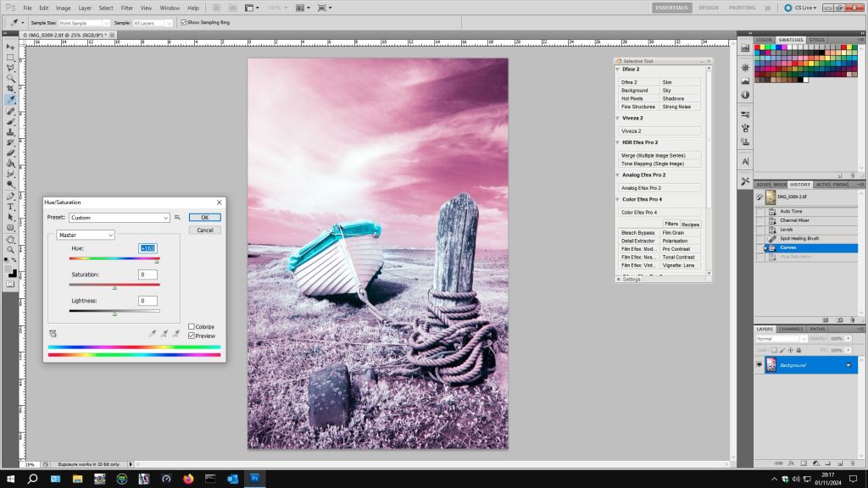Expand the Master channel dropdown
Screen dimensions: 868x488
(85, 235)
